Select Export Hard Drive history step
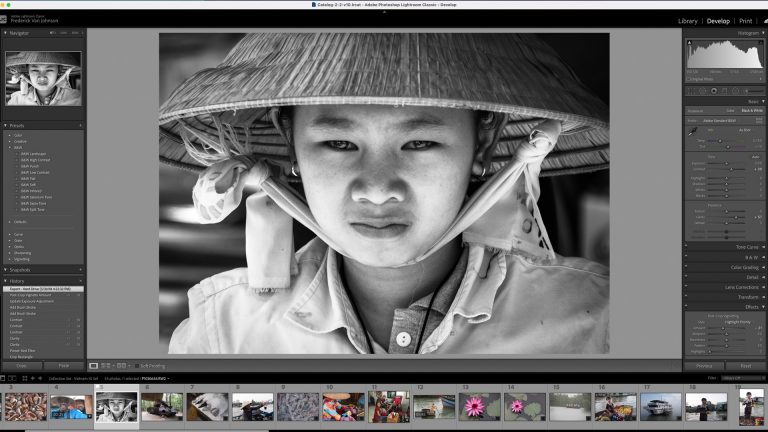 [x=43, y=289]
